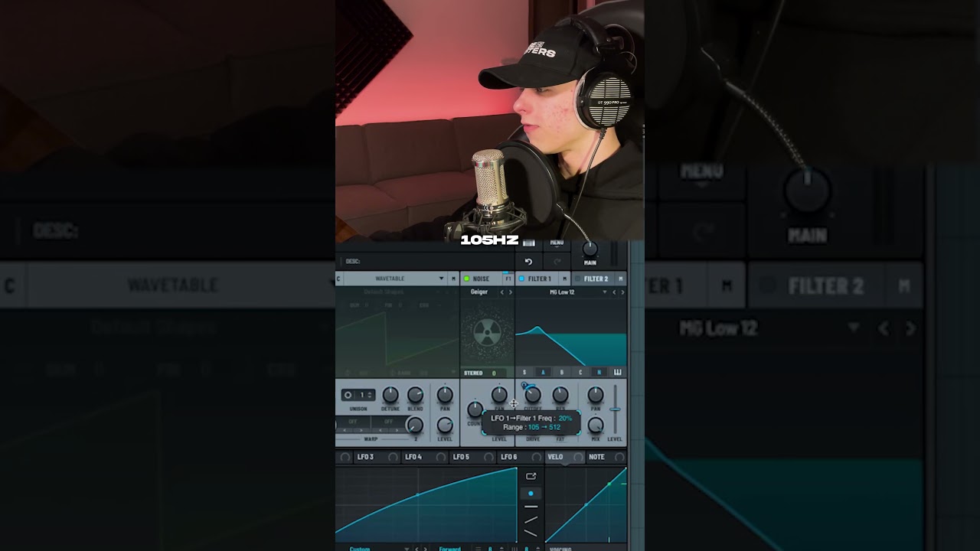The height and width of the screenshot is (551, 980).
Task: Open the first WARP OFF mode selector
Action: pyautogui.click(x=354, y=422)
